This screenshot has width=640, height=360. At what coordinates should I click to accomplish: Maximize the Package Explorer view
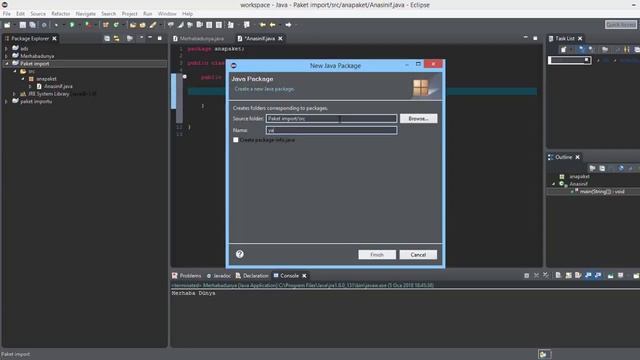(x=160, y=38)
